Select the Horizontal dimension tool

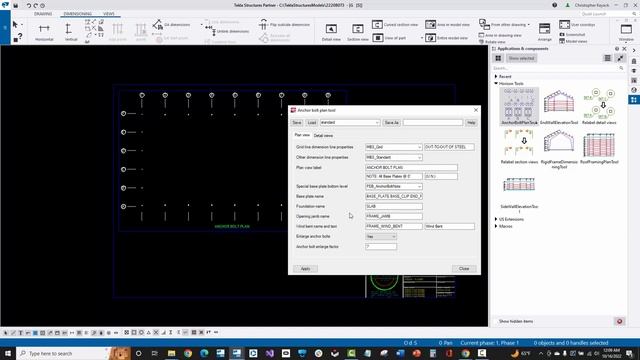44,32
